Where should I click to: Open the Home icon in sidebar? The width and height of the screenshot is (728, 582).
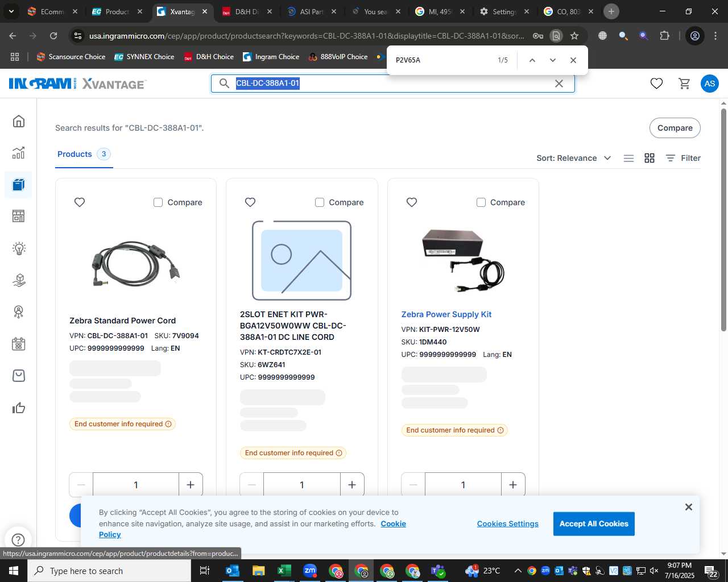[x=19, y=121]
